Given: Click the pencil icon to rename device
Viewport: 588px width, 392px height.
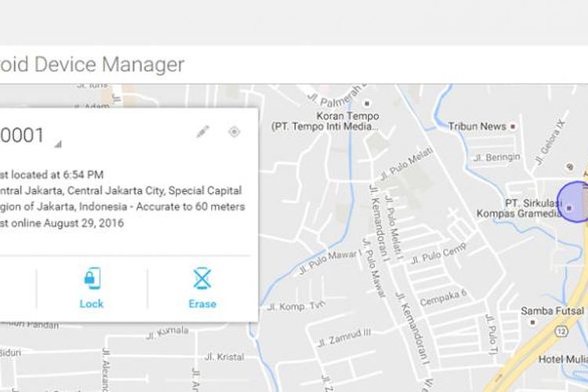Looking at the screenshot, I should [203, 132].
